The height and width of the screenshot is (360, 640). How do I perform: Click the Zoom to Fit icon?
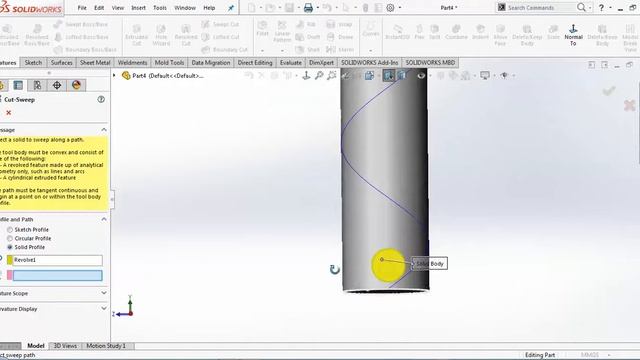coord(319,75)
